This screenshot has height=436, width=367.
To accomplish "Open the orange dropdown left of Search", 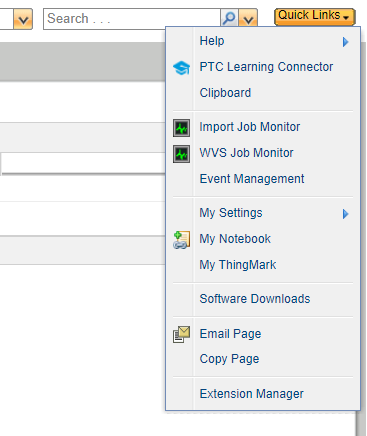I will pos(23,19).
